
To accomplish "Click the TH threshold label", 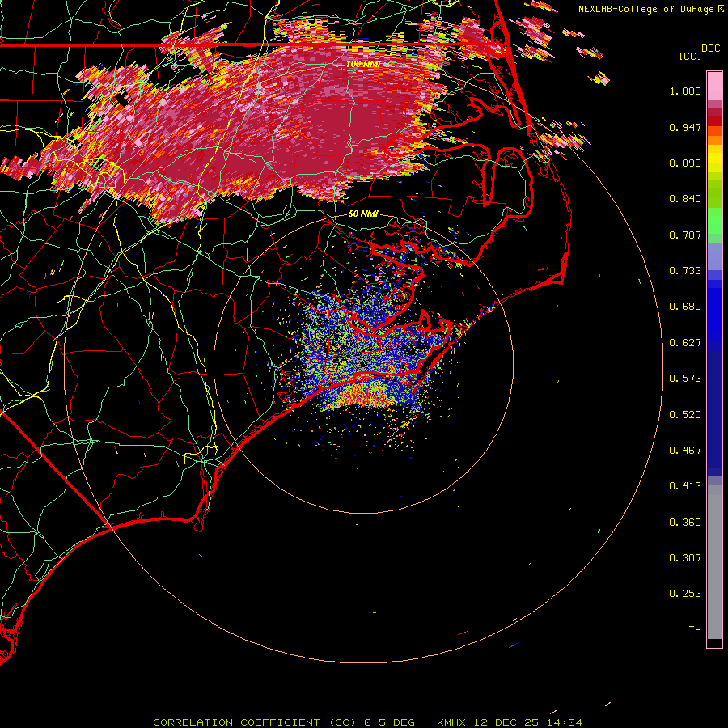I will [695, 630].
